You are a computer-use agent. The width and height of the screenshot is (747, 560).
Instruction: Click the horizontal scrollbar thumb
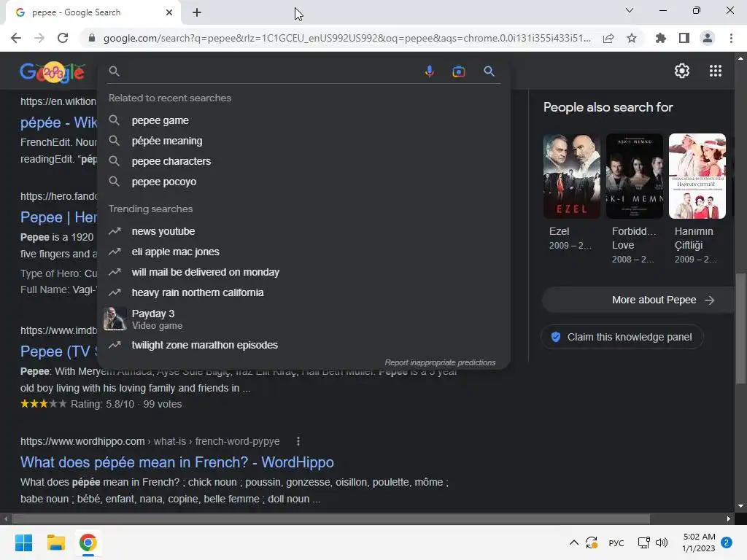pos(330,518)
